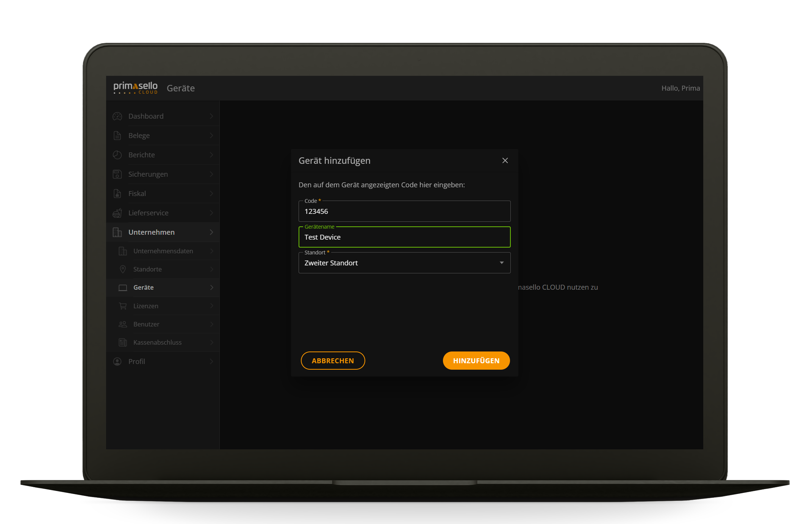Click inside the Code input field
This screenshot has width=812, height=524.
click(x=404, y=211)
